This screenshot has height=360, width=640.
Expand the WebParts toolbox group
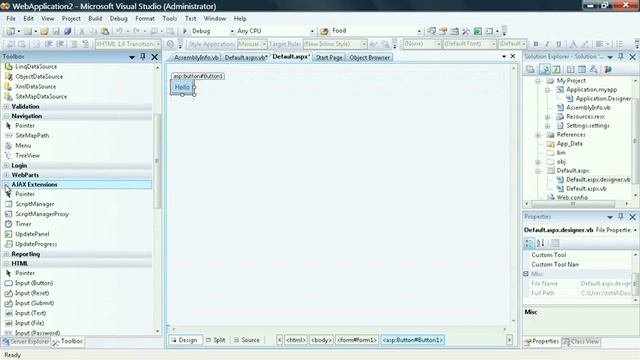pyautogui.click(x=7, y=175)
